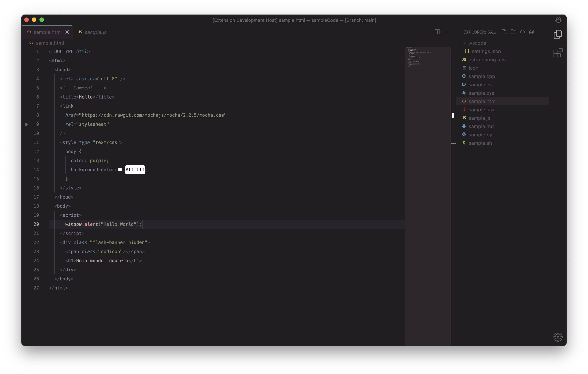Open the Explorer view in activity bar
Image resolution: width=588 pixels, height=374 pixels.
pos(558,34)
